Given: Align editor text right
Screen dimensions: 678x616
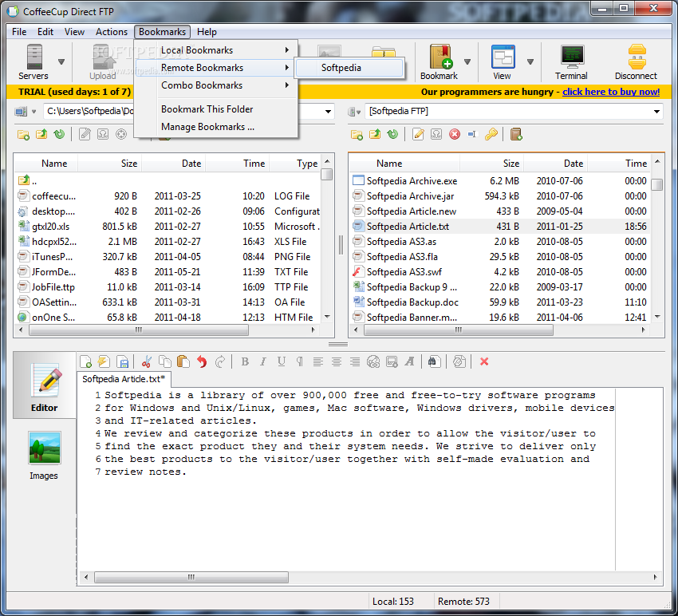Looking at the screenshot, I should 355,361.
